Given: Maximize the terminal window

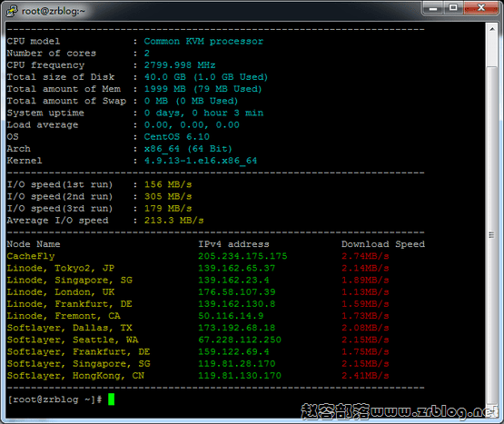Looking at the screenshot, I should click(x=453, y=8).
